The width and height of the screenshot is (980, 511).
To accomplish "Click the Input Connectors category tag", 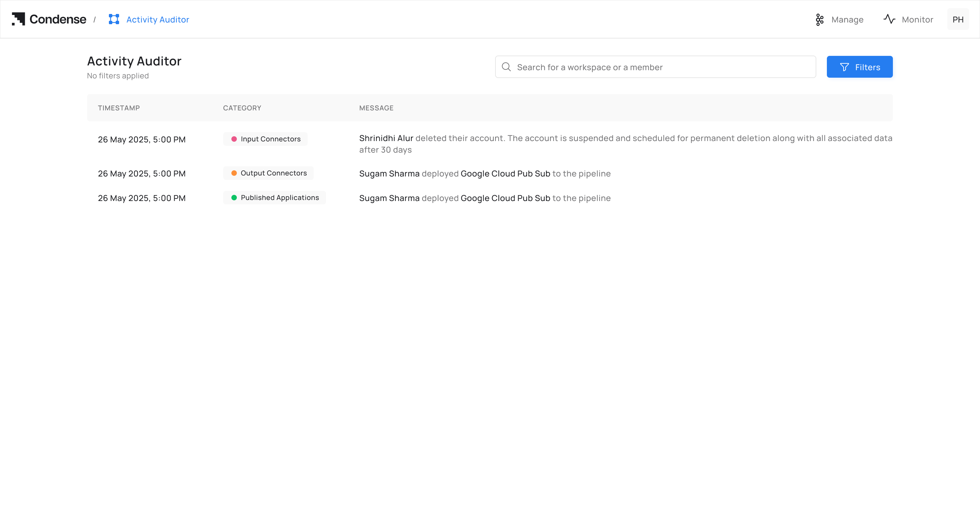I will tap(265, 139).
